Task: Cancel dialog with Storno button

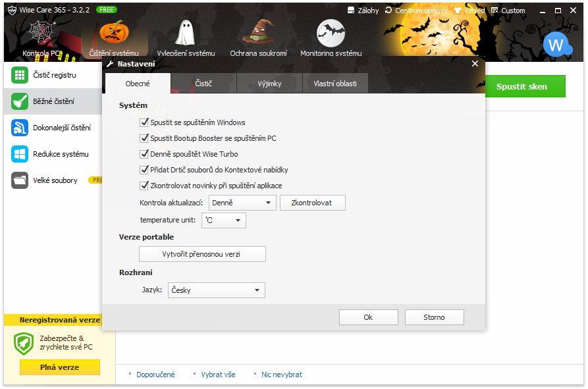Action: click(x=434, y=317)
